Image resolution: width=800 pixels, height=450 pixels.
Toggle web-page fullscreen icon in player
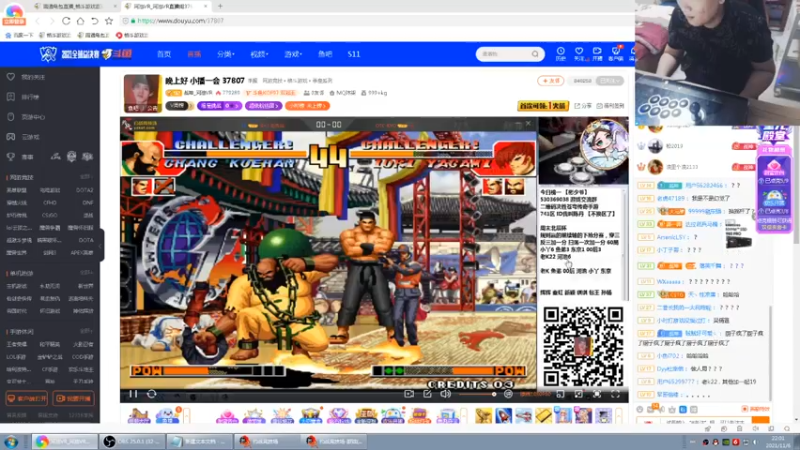coord(597,394)
